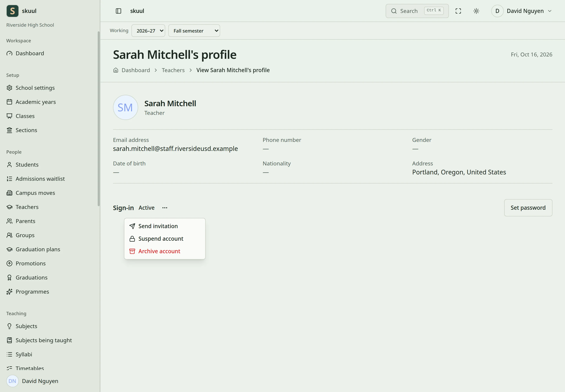Choose Send invitation from menu
This screenshot has height=392, width=565.
pos(165,226)
